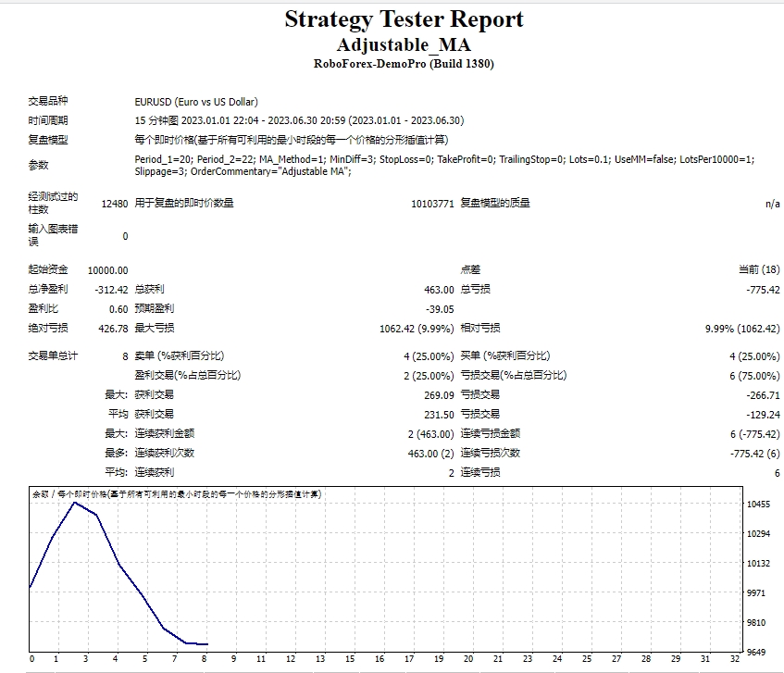Click the maximal consecutive loss "-775.42 (6)"
The width and height of the screenshot is (784, 673).
[755, 454]
